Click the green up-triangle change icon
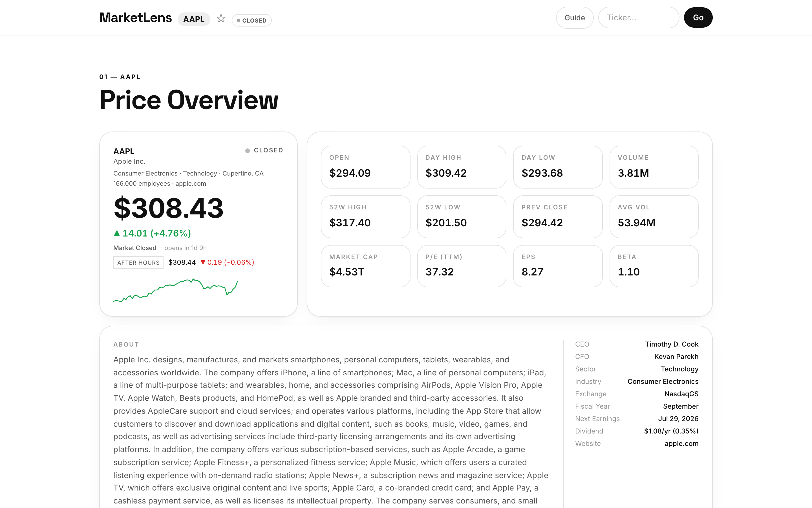 coord(117,233)
